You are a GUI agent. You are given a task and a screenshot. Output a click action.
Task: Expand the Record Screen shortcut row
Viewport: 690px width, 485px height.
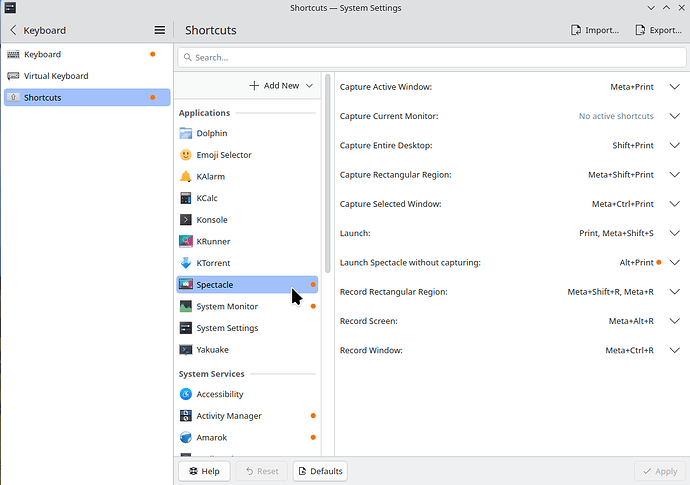point(674,321)
